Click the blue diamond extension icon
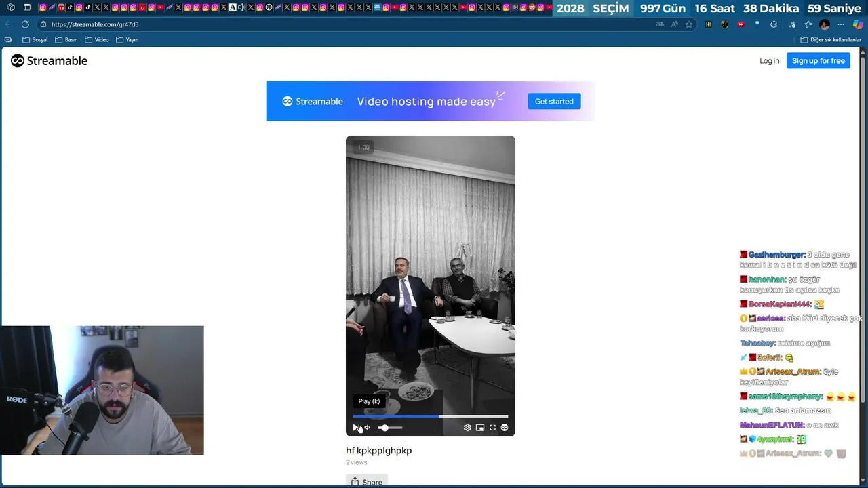This screenshot has height=488, width=868. click(757, 24)
